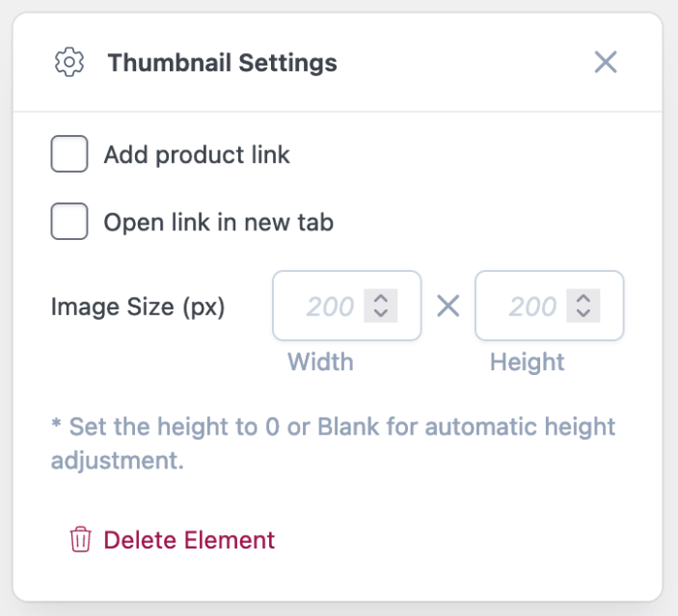This screenshot has height=616, width=678.
Task: Increase height using the up stepper arrow
Action: [x=583, y=299]
